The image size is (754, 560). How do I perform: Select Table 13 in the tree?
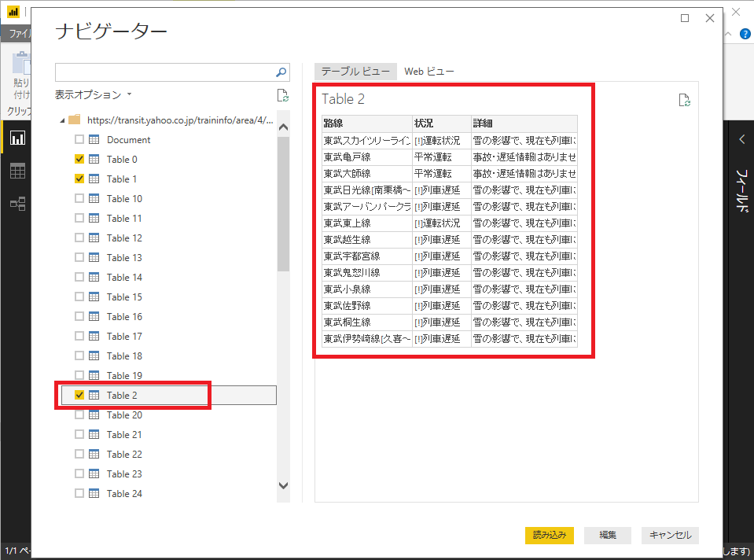pos(124,257)
